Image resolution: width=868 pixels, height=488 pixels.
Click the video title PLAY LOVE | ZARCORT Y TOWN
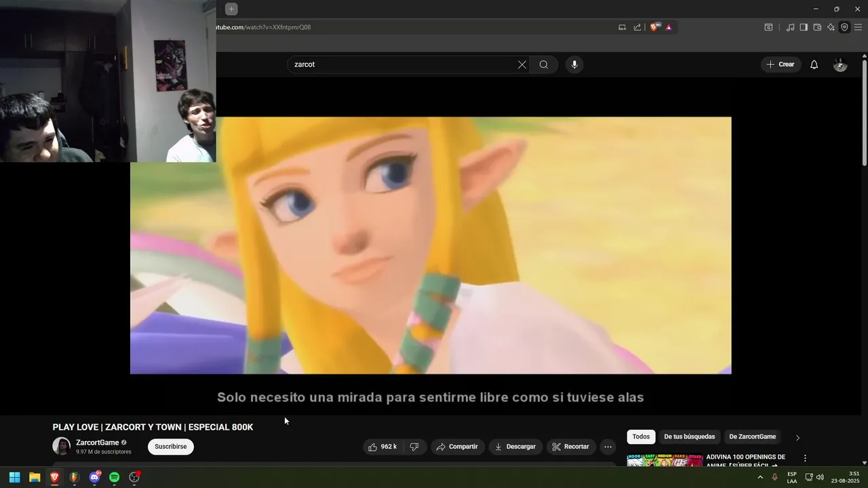[153, 427]
